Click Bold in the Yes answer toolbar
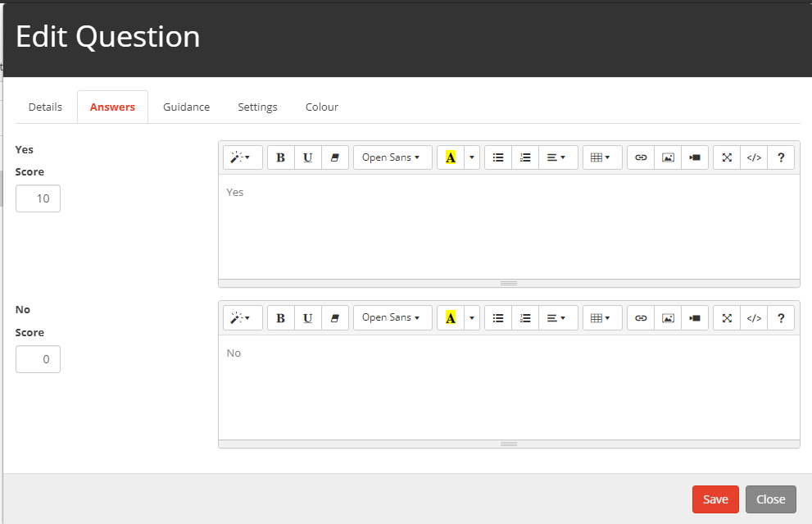The width and height of the screenshot is (812, 524). point(280,157)
